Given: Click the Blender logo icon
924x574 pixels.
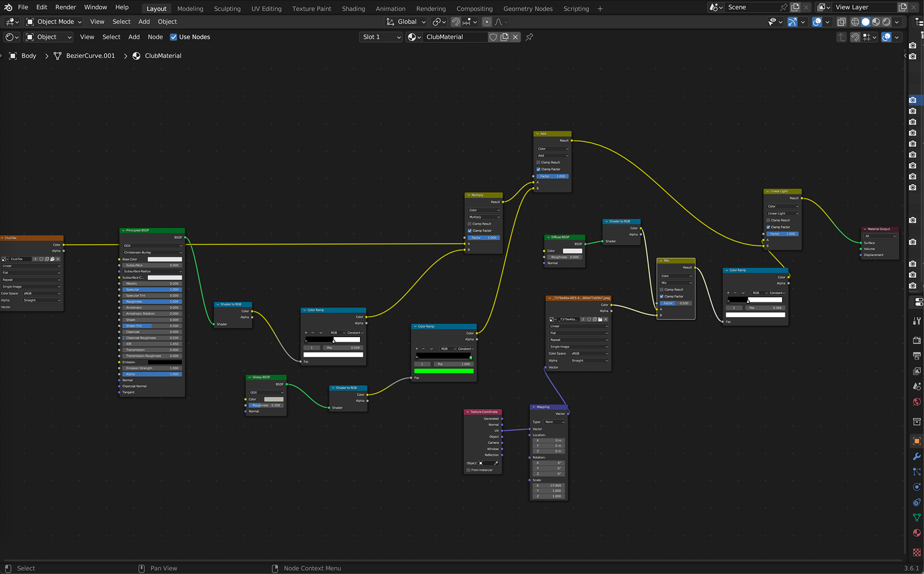Looking at the screenshot, I should coord(8,7).
